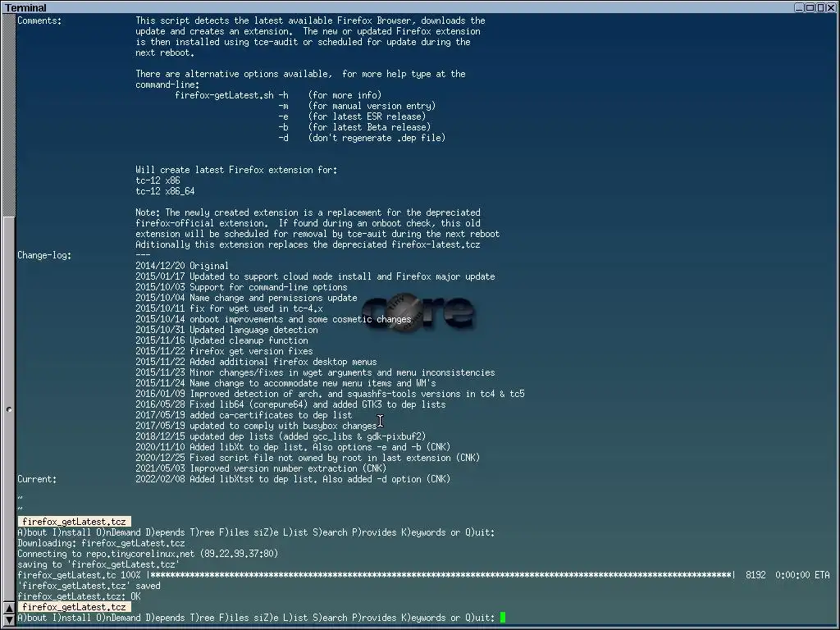Click the Terminal title bar label
Viewport: 840px width, 630px height.
[25, 7]
